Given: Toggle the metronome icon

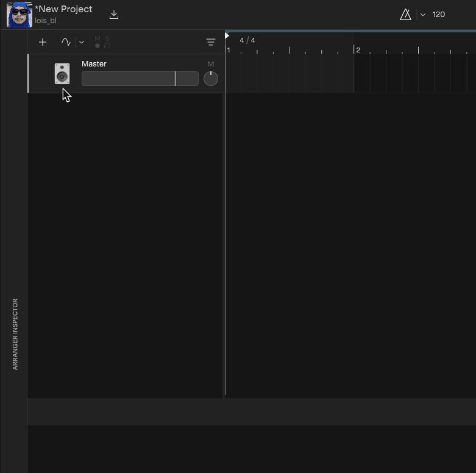Looking at the screenshot, I should tap(405, 15).
